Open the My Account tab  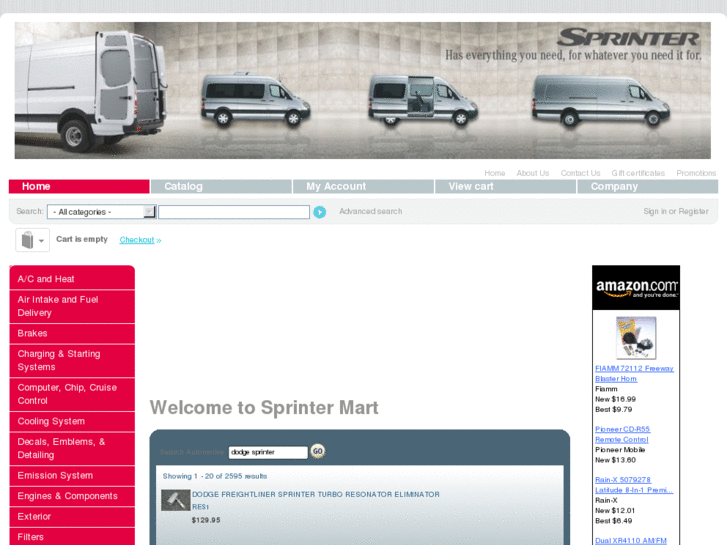click(364, 186)
